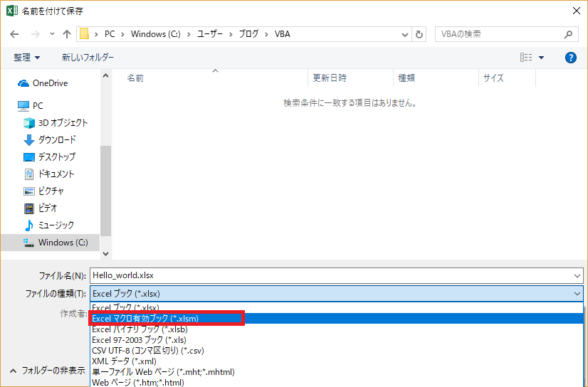This screenshot has width=588, height=387.
Task: Expand the ファイル名 dropdown arrow
Action: (x=577, y=276)
